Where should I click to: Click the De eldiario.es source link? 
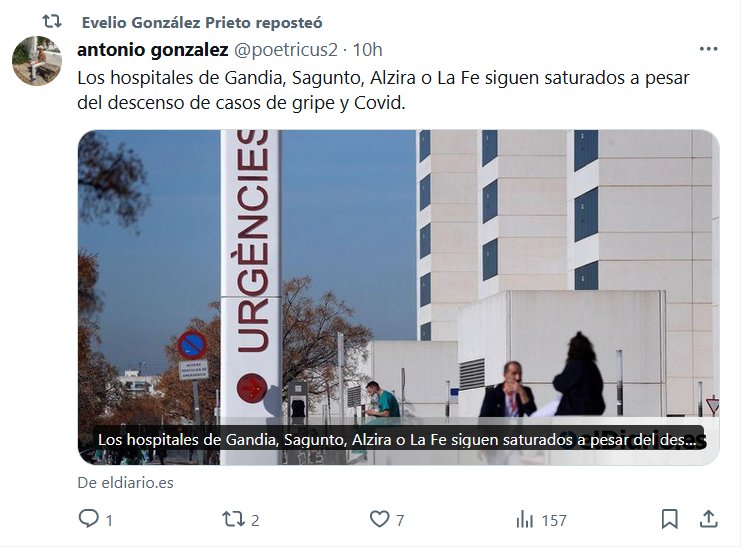(x=126, y=483)
